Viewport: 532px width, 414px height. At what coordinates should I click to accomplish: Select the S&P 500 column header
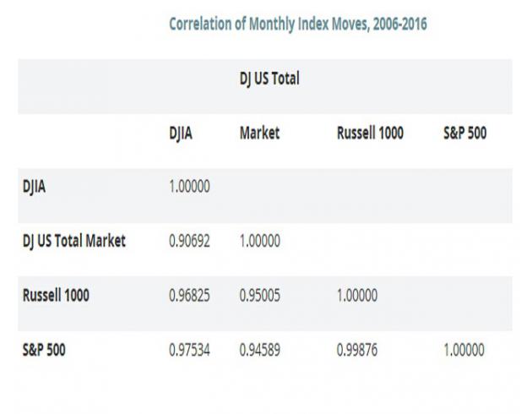[464, 133]
